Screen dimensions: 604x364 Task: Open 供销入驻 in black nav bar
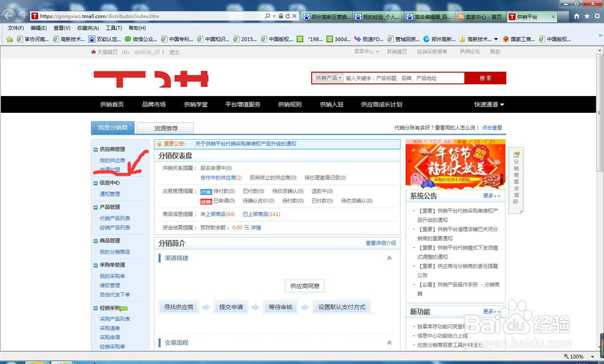coord(332,104)
